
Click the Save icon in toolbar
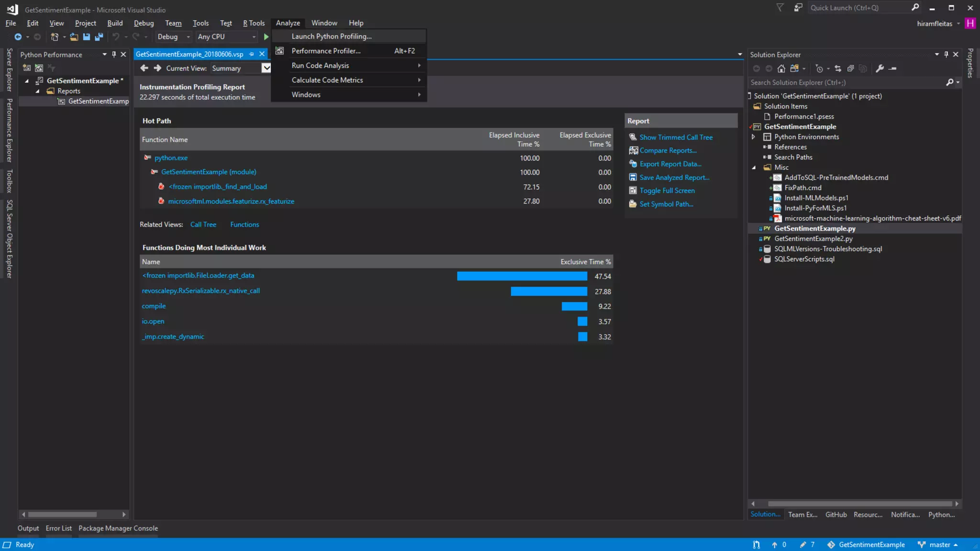pyautogui.click(x=87, y=37)
